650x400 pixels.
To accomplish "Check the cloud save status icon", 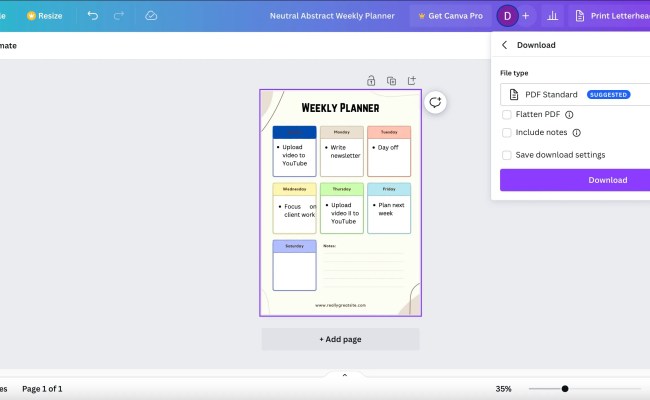I will click(x=151, y=16).
